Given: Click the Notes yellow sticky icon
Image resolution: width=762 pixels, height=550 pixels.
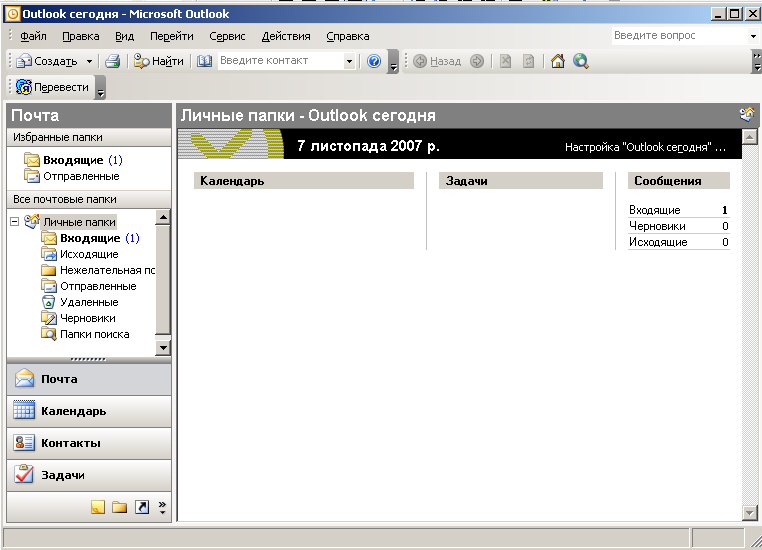Looking at the screenshot, I should [x=98, y=507].
